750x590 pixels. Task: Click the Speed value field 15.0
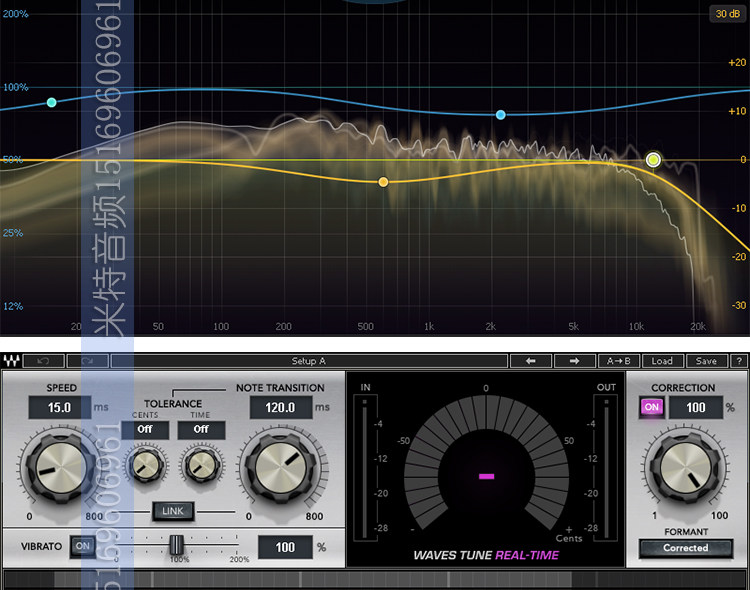coord(59,408)
